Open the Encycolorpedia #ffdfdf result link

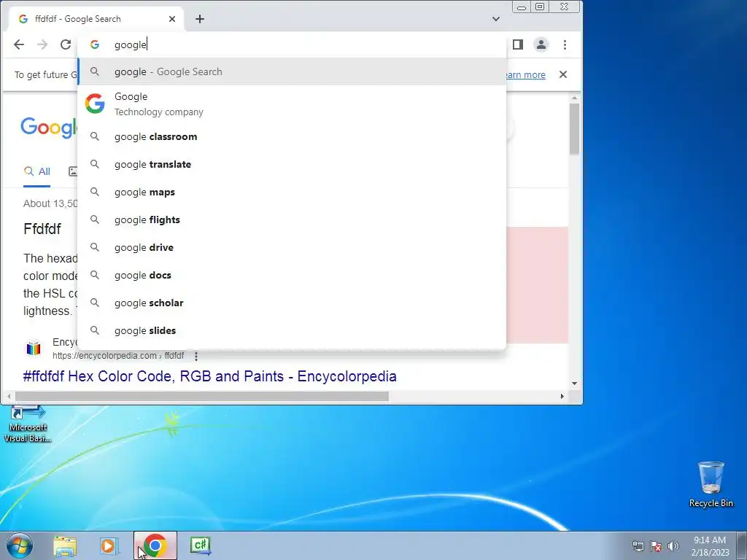(209, 376)
